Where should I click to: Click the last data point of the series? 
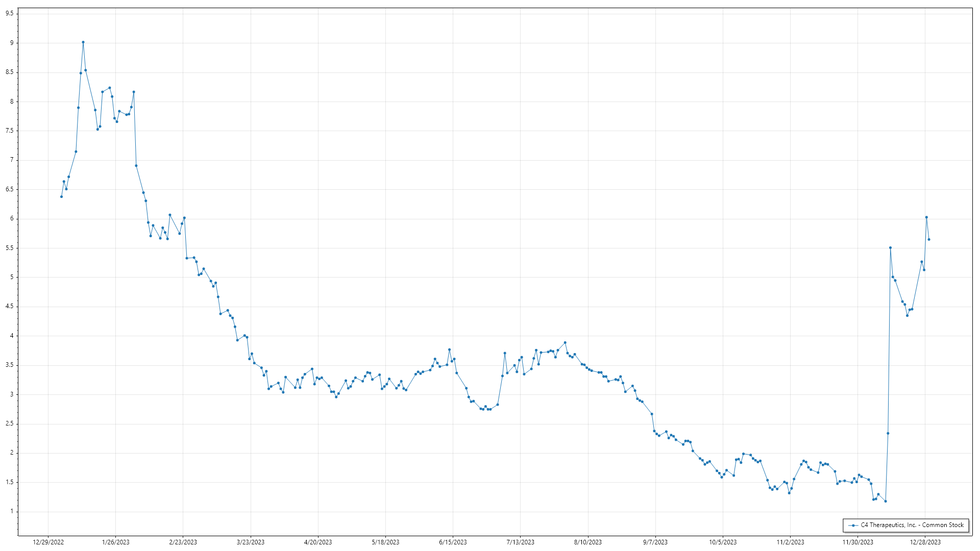929,239
